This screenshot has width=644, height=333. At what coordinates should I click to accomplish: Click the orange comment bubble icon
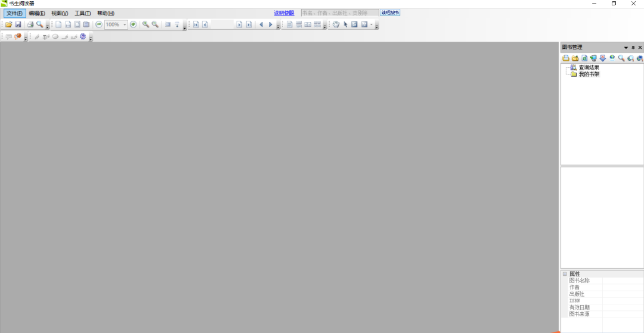pyautogui.click(x=18, y=36)
